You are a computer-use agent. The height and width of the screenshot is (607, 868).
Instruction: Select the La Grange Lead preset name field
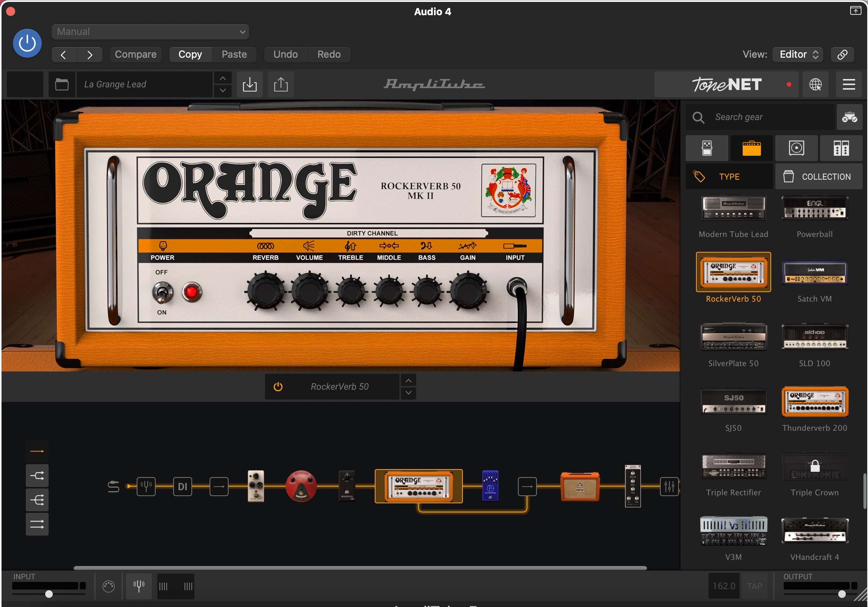[x=145, y=84]
